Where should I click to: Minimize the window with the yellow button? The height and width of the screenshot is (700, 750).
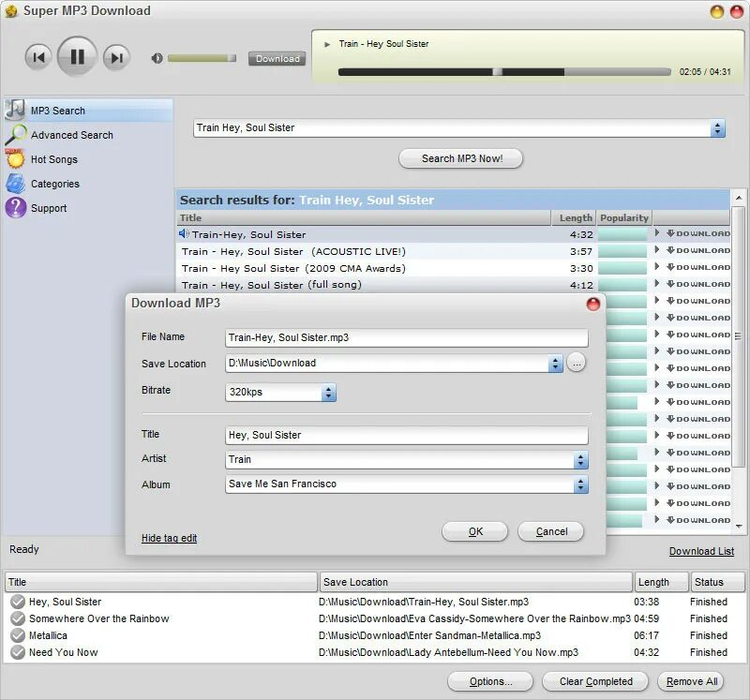716,12
